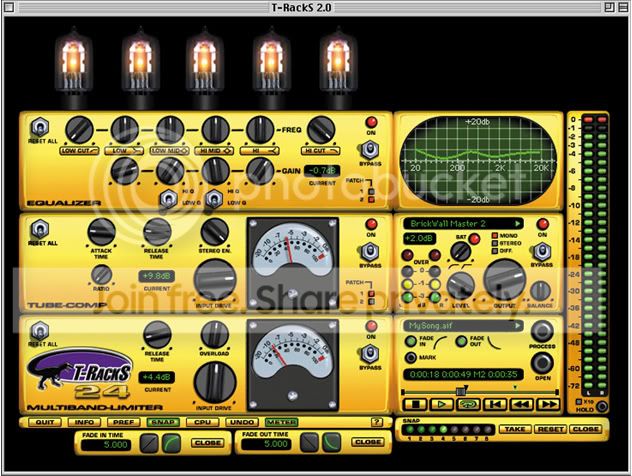This screenshot has height=476, width=632.
Task: Click the HOLD meter button
Action: (x=601, y=406)
